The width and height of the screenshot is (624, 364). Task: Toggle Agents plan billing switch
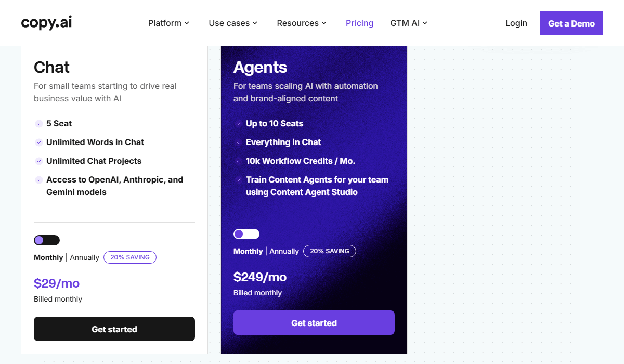click(246, 234)
